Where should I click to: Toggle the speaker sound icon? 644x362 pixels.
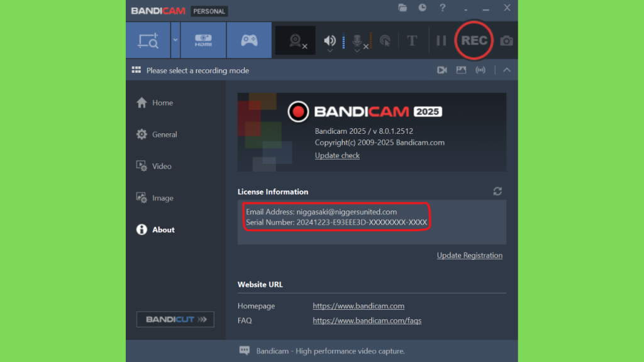330,40
